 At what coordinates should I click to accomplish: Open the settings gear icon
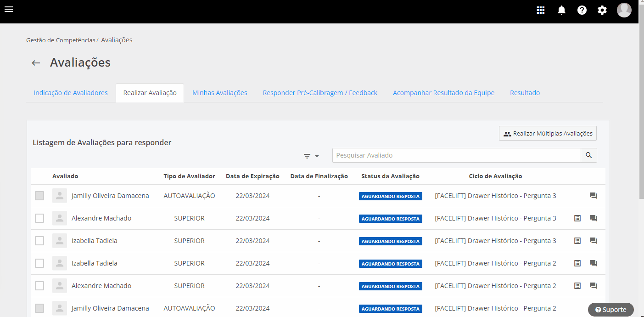pyautogui.click(x=602, y=10)
